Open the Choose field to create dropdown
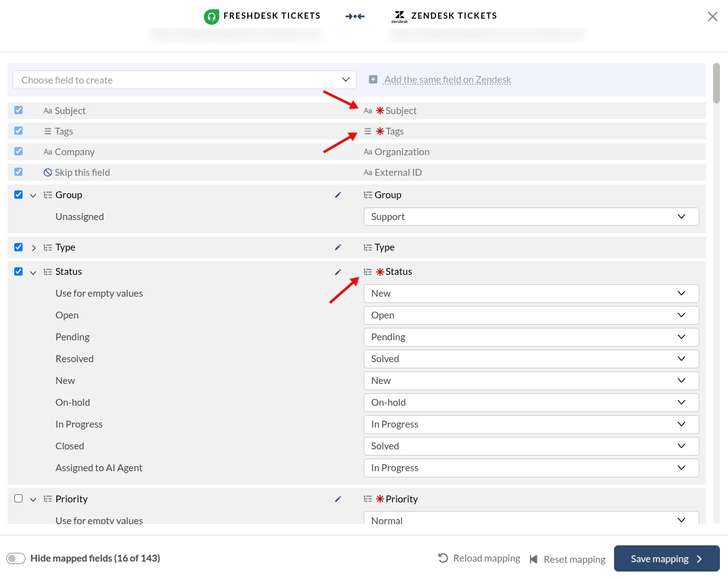 point(184,80)
